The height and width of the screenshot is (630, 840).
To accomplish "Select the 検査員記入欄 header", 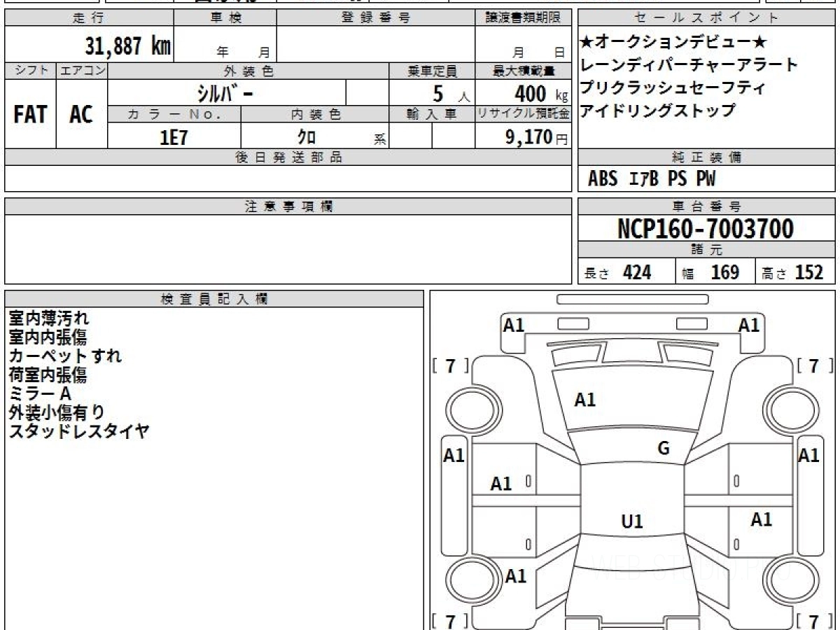I will (x=214, y=299).
